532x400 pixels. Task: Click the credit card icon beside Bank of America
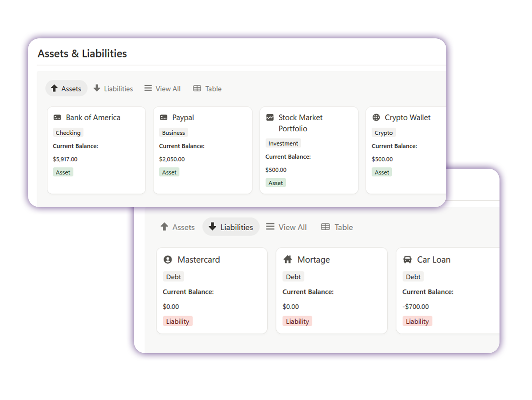pyautogui.click(x=57, y=118)
